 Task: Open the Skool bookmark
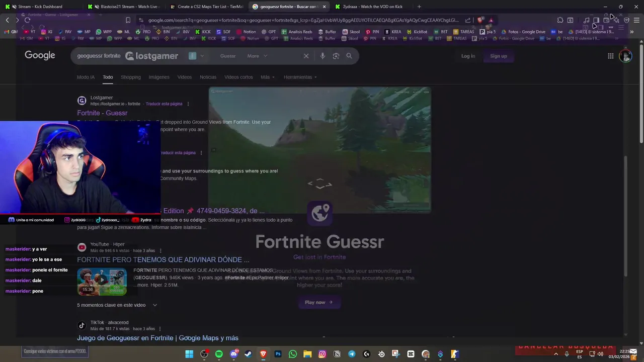coord(351,32)
